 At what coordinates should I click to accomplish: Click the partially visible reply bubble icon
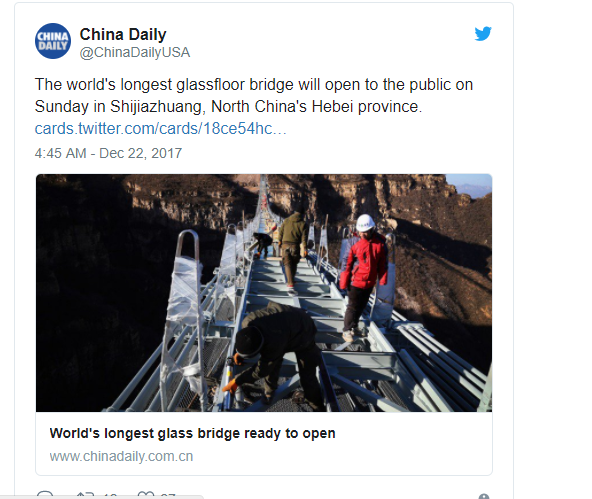[45, 495]
